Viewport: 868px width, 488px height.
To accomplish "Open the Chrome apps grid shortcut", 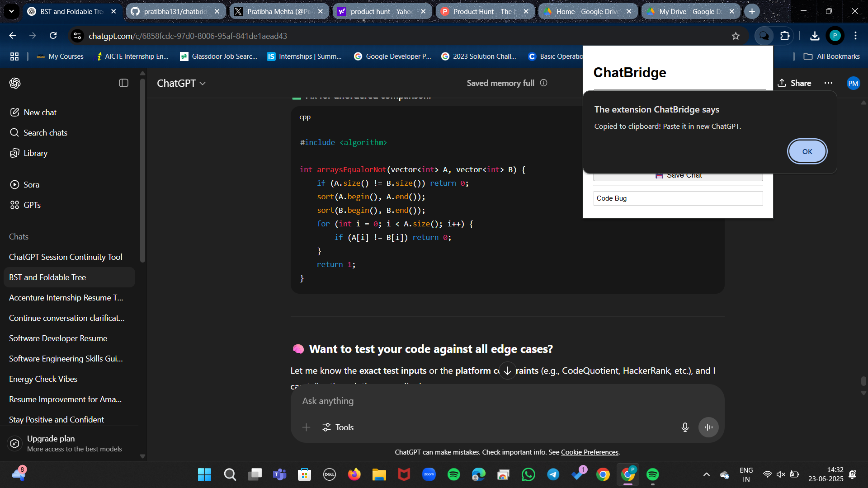I will tap(14, 56).
